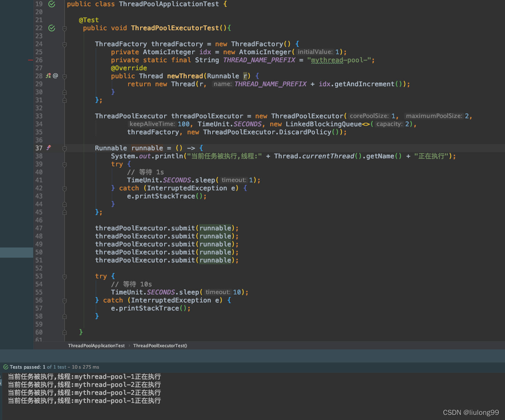
Task: Click the run test gutter icon beside ThreadPoolExecutorTest method
Action: (x=52, y=28)
